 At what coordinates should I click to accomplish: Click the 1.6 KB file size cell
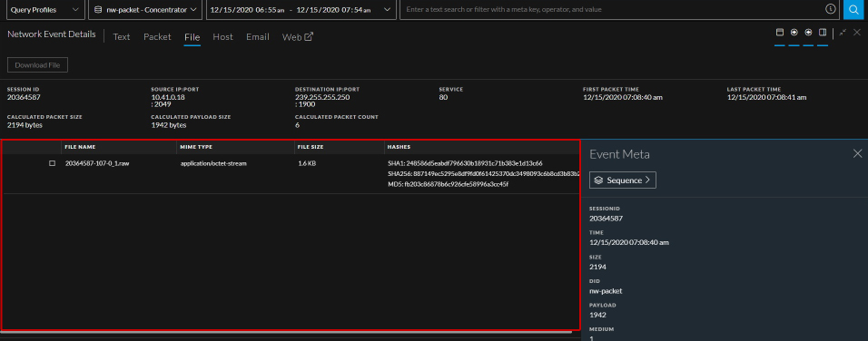pyautogui.click(x=307, y=163)
